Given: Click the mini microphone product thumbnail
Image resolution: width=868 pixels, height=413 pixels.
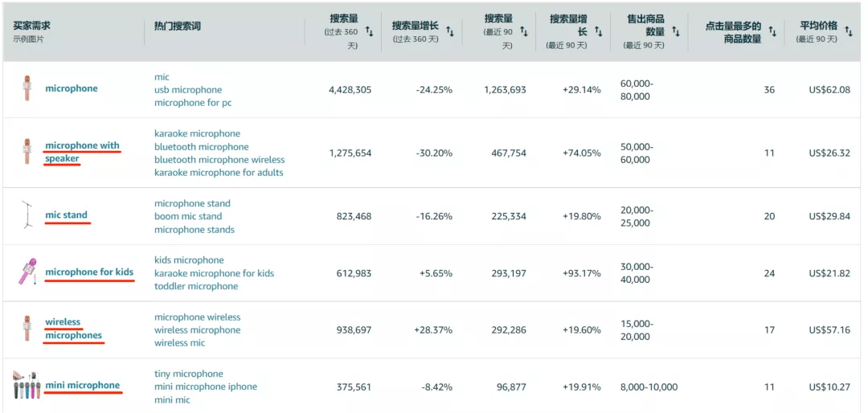Looking at the screenshot, I should pyautogui.click(x=27, y=386).
